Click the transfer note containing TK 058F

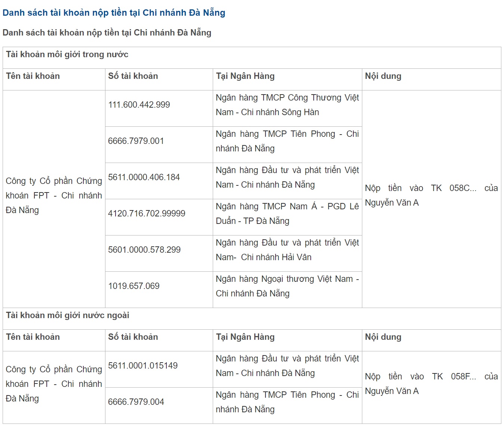(431, 384)
